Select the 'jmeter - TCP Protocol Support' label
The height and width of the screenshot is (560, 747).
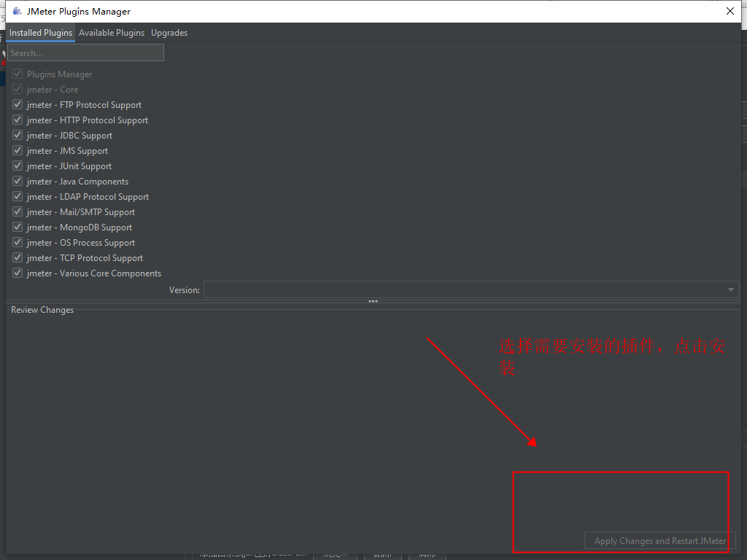click(x=85, y=257)
